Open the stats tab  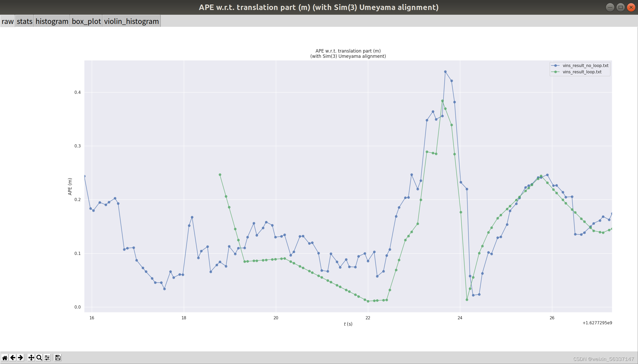tap(24, 21)
